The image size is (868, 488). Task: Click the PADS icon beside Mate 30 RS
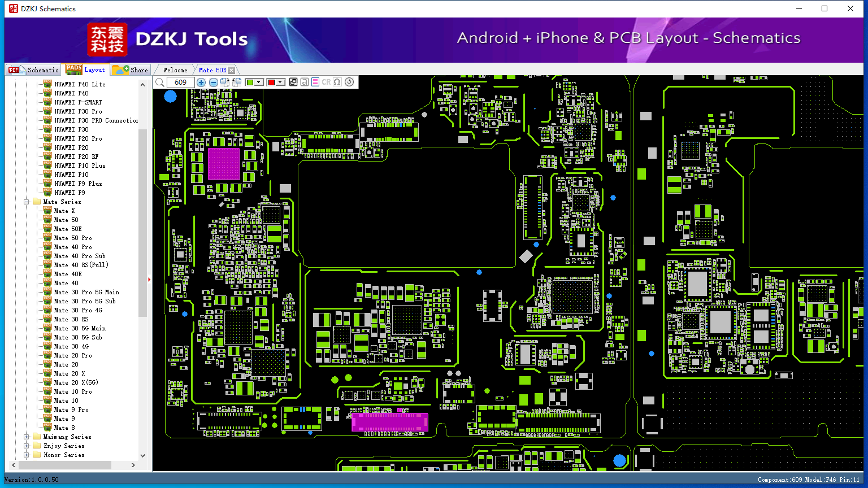tap(47, 319)
